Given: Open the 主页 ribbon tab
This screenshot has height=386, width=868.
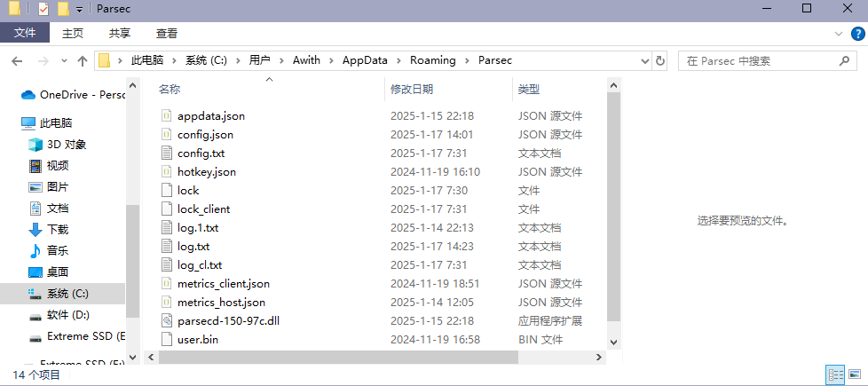Looking at the screenshot, I should click(73, 33).
